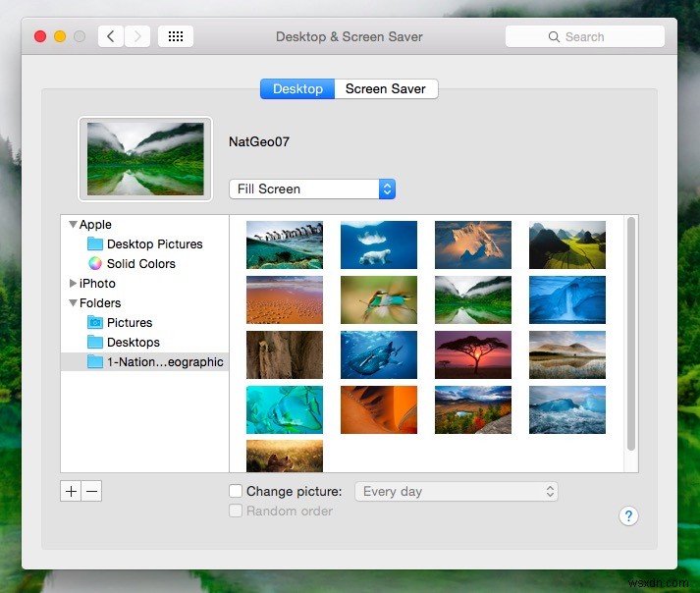Click the current wallpaper preview image
Viewport: 700px width, 593px height.
pos(145,159)
